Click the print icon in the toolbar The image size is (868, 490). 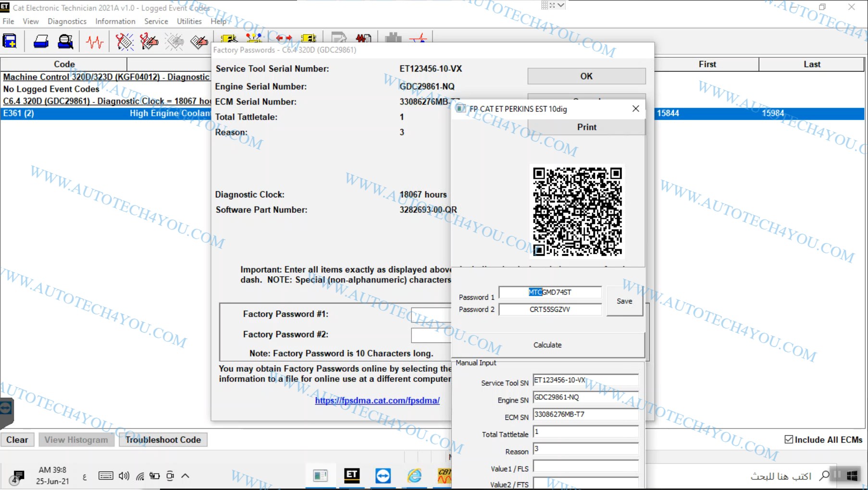(x=41, y=42)
